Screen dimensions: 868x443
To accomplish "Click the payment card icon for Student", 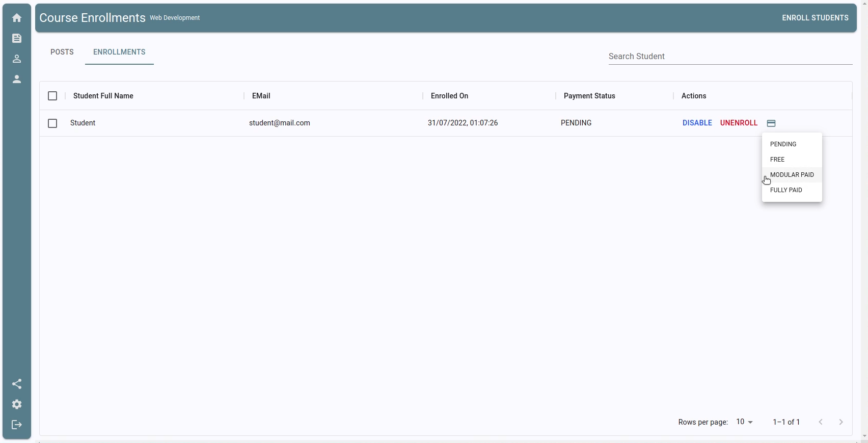I will coord(771,123).
